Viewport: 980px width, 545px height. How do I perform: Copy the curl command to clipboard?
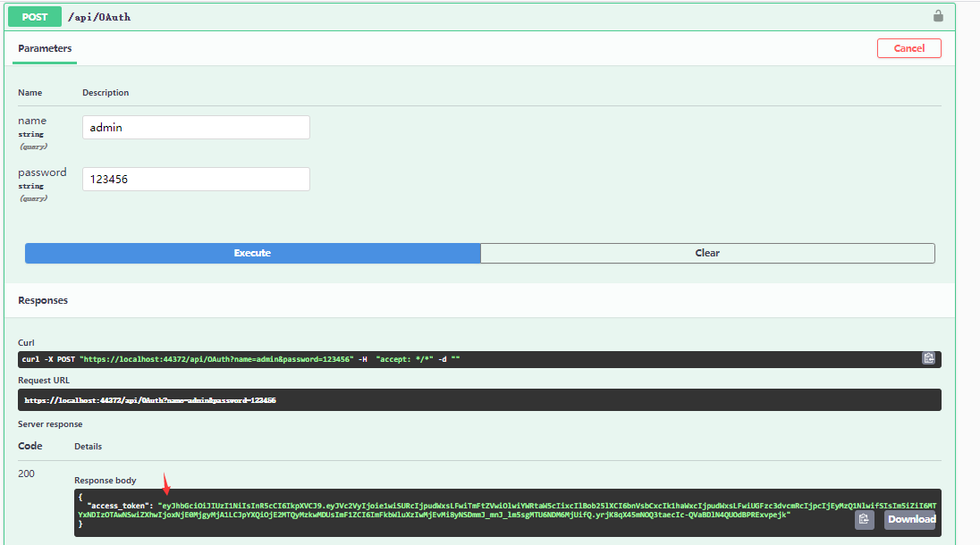tap(928, 358)
